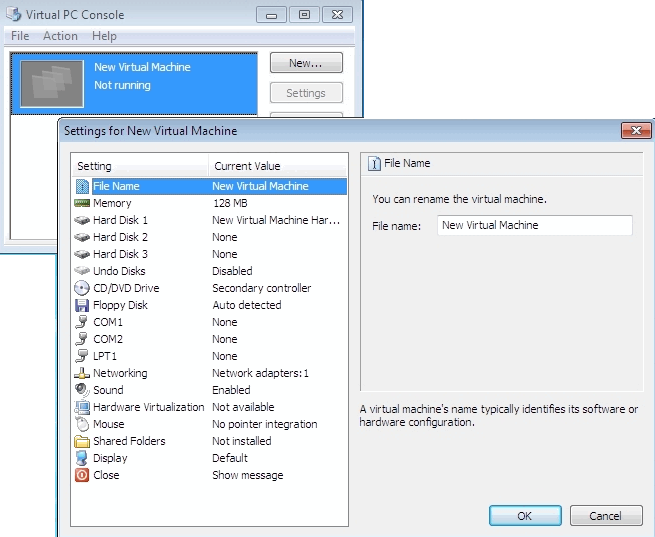Click the CD/DVD Drive disc icon

tap(82, 288)
